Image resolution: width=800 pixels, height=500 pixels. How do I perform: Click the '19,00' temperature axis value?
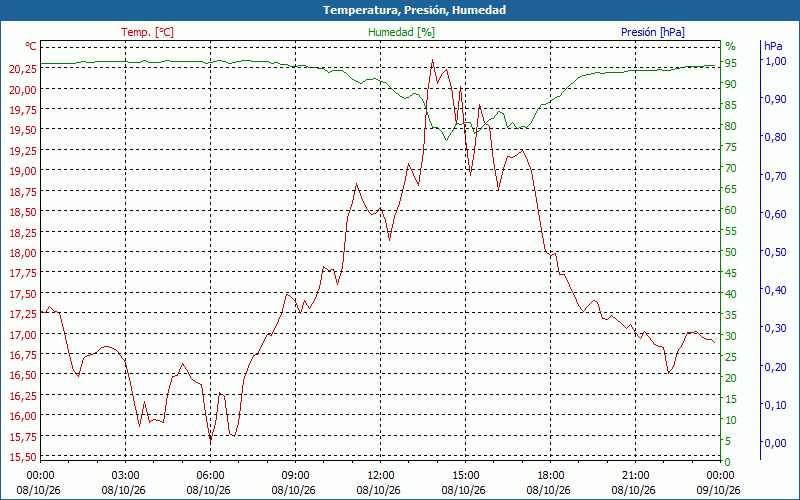click(x=23, y=171)
